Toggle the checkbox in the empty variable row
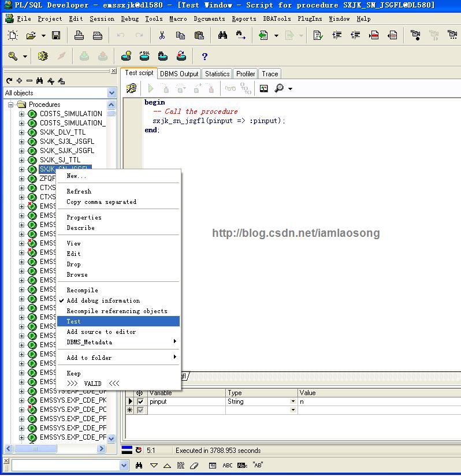Screen dimensions: 461x476 [x=140, y=410]
